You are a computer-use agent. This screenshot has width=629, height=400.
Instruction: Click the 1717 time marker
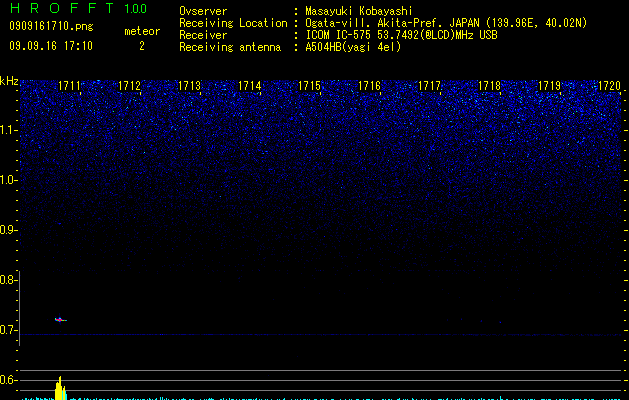[429, 85]
